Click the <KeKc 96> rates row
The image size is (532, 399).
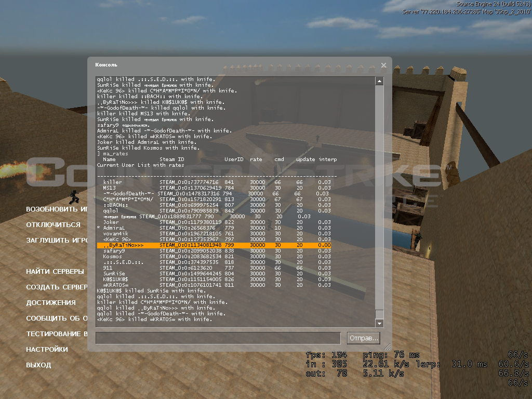[x=217, y=240]
